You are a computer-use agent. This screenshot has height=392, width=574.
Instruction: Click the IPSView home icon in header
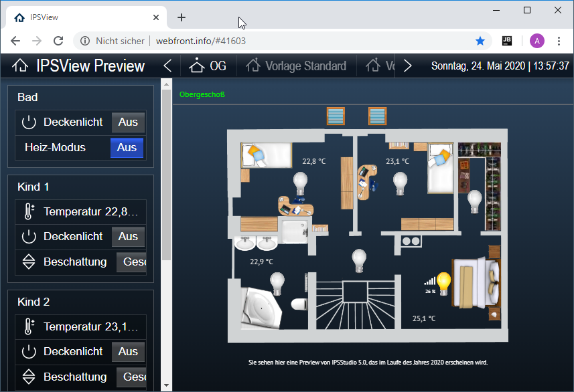(x=21, y=66)
